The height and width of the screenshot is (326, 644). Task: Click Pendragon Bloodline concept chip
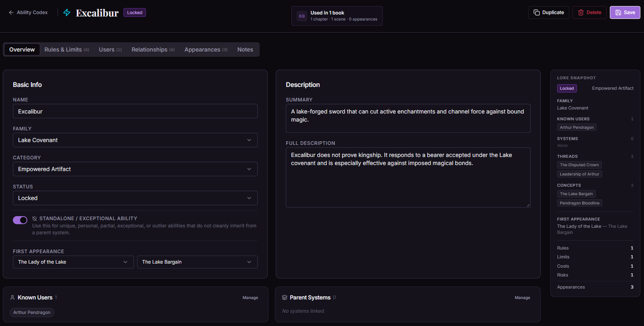580,203
